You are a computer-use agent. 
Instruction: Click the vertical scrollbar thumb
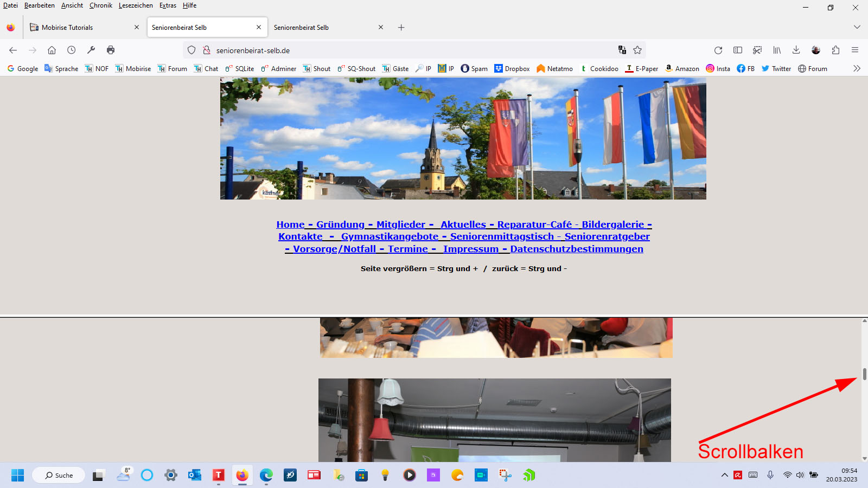864,374
